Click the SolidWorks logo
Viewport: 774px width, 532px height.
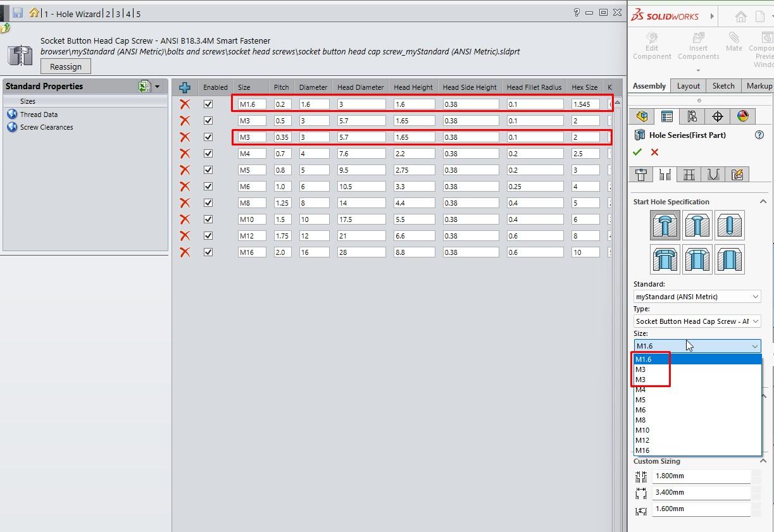click(x=665, y=15)
